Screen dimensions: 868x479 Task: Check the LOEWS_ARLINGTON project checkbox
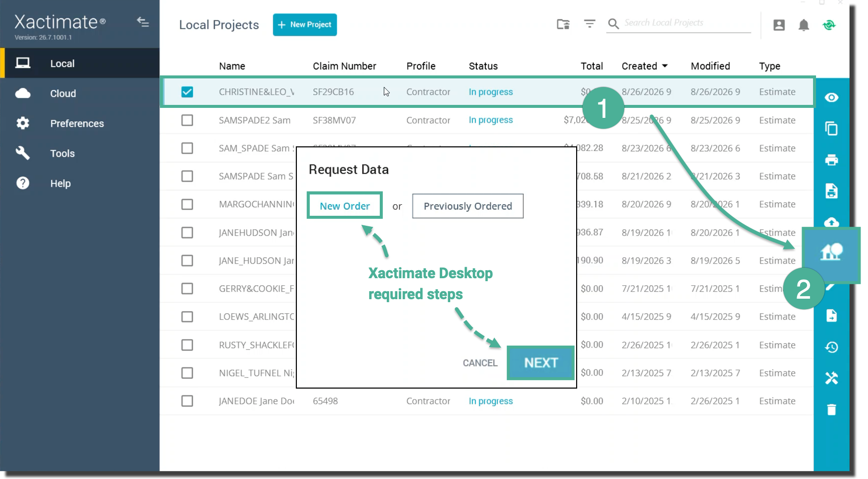click(187, 317)
